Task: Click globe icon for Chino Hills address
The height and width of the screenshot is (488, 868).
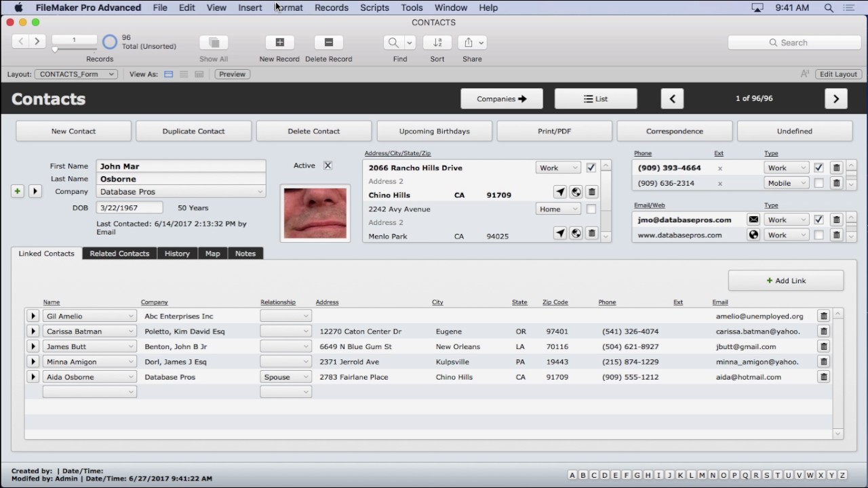Action: click(576, 192)
